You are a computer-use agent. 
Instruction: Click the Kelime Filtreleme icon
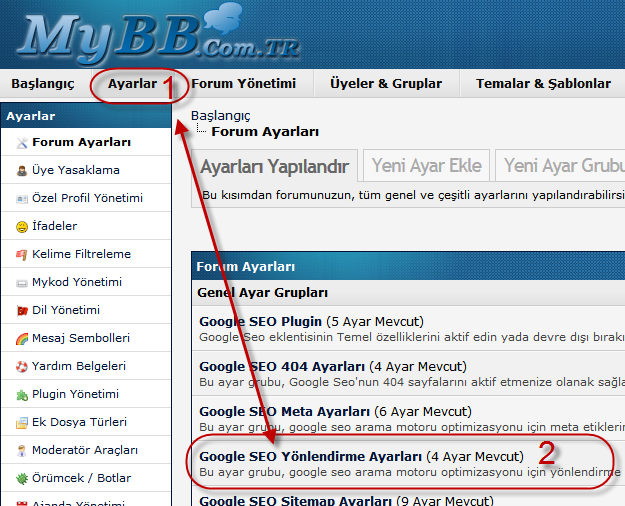(x=22, y=254)
